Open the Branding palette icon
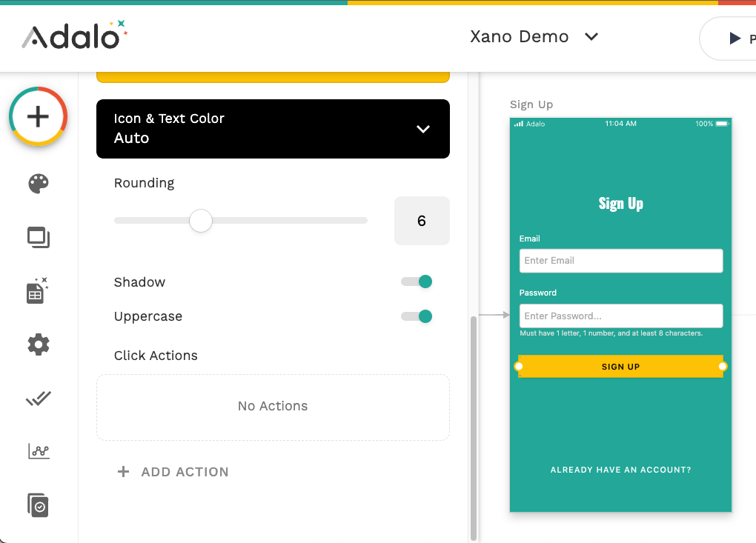This screenshot has width=756, height=543. point(39,184)
